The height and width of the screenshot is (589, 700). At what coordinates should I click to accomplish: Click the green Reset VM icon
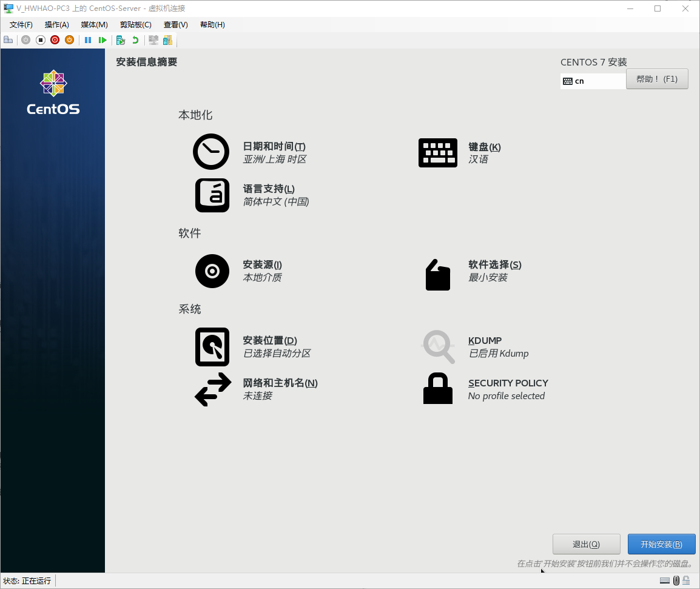tap(103, 40)
